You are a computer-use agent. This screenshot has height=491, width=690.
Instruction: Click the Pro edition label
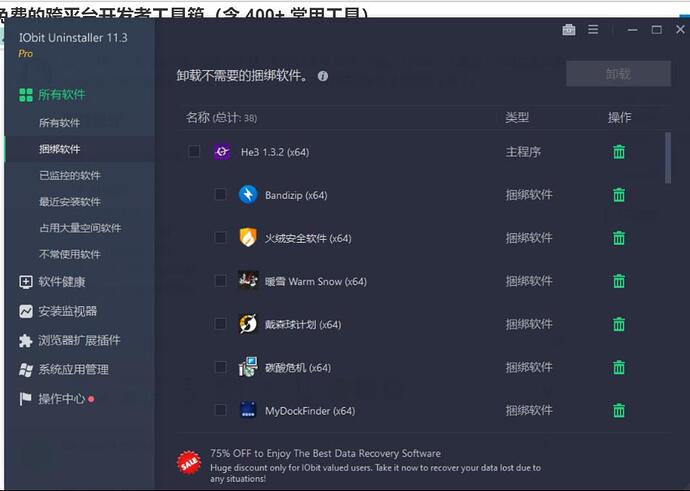26,54
